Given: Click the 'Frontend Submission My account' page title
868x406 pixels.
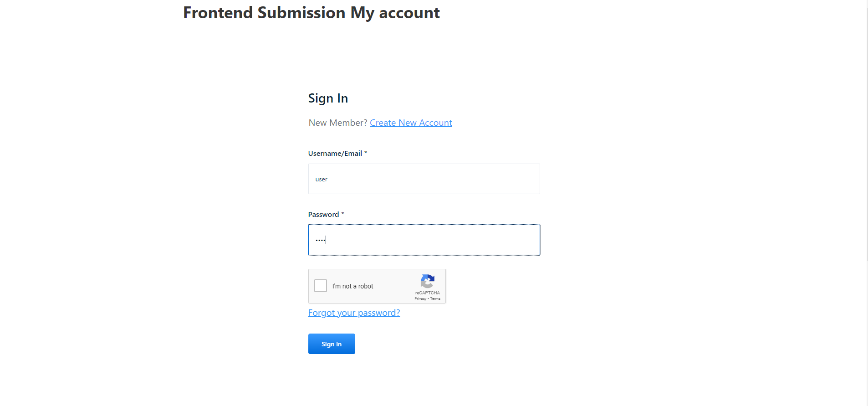Looking at the screenshot, I should coord(311,12).
